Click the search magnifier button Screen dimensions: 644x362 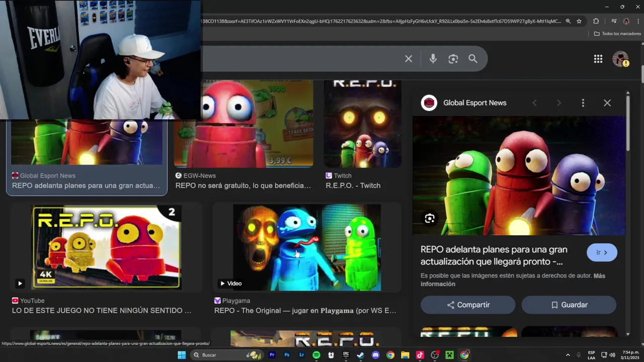pyautogui.click(x=473, y=59)
